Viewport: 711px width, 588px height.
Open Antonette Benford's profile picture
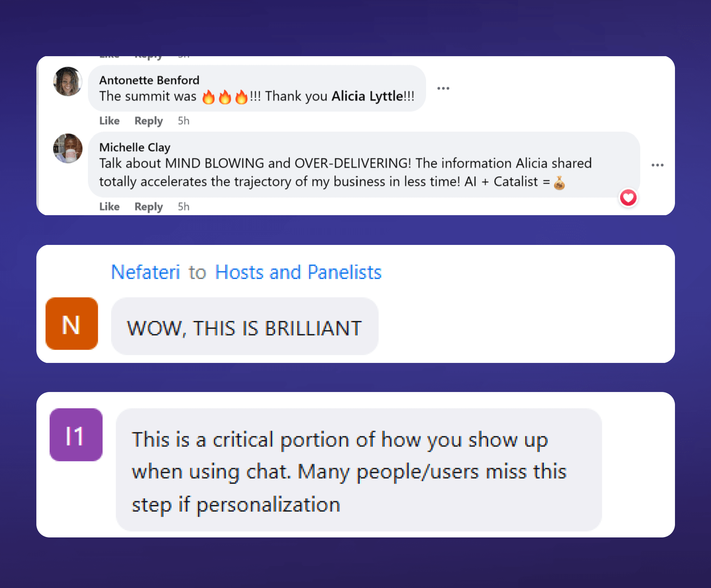coord(68,82)
